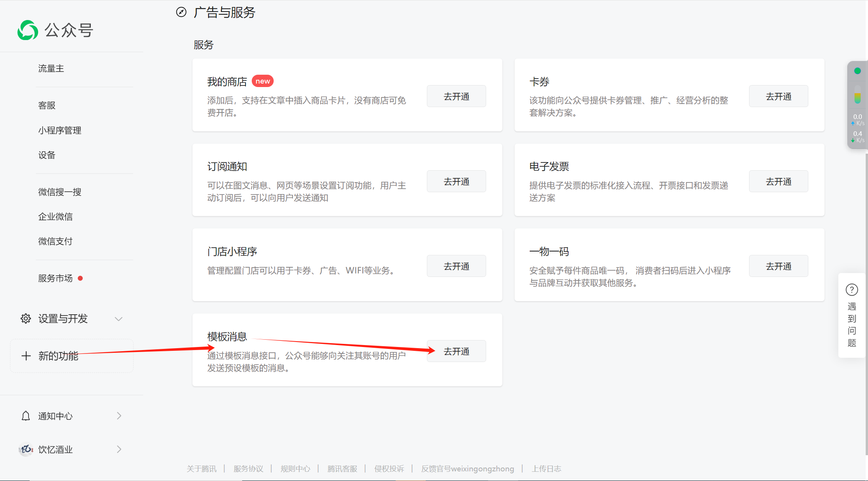
Task: Click the plus icon beside 新的功能
Action: point(26,356)
